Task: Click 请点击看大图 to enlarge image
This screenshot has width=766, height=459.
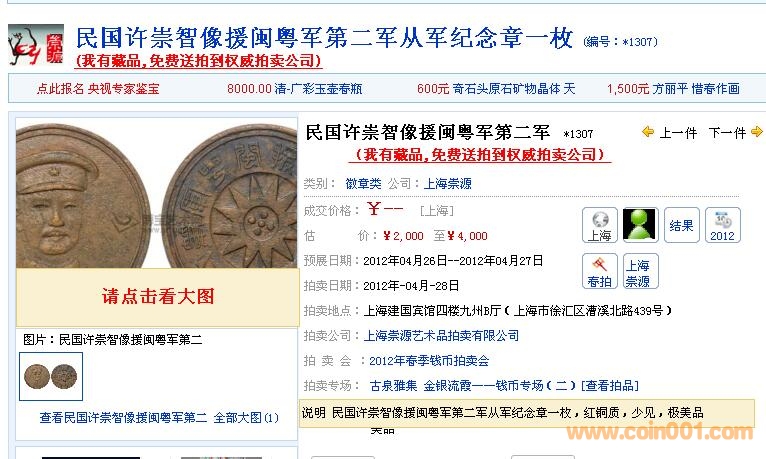Action: (158, 296)
